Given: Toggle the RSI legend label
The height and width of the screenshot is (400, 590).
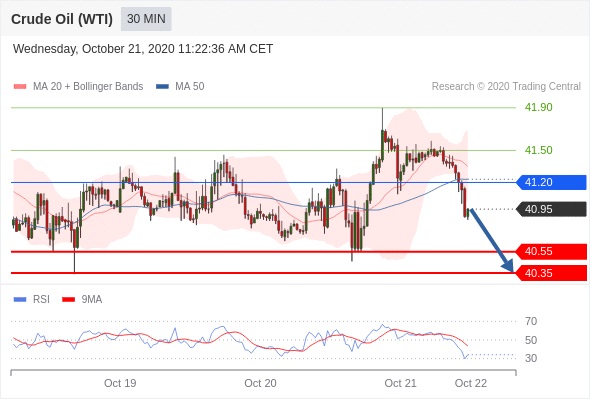Looking at the screenshot, I should 41,300.
